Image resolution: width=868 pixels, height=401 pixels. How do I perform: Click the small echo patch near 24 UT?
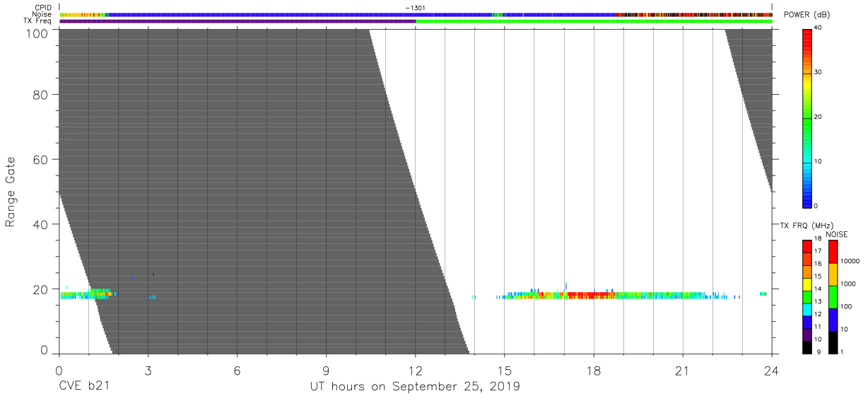point(763,294)
